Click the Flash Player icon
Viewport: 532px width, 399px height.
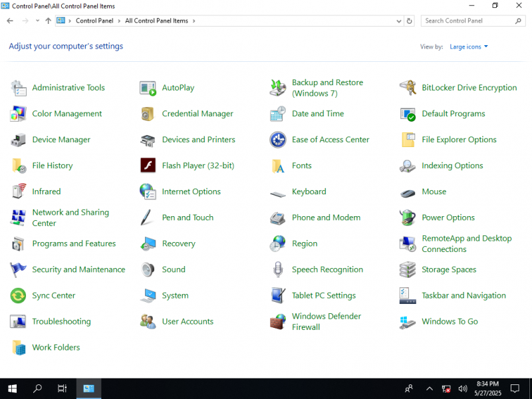(x=148, y=166)
